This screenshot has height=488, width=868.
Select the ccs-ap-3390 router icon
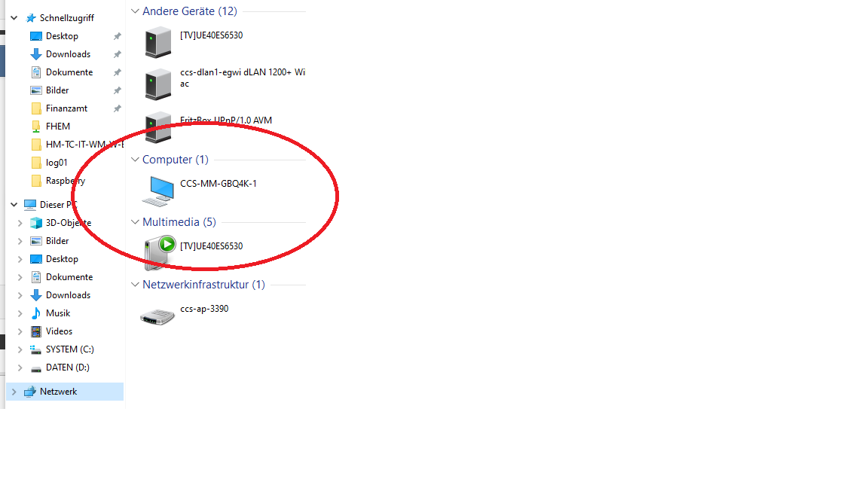click(x=157, y=316)
